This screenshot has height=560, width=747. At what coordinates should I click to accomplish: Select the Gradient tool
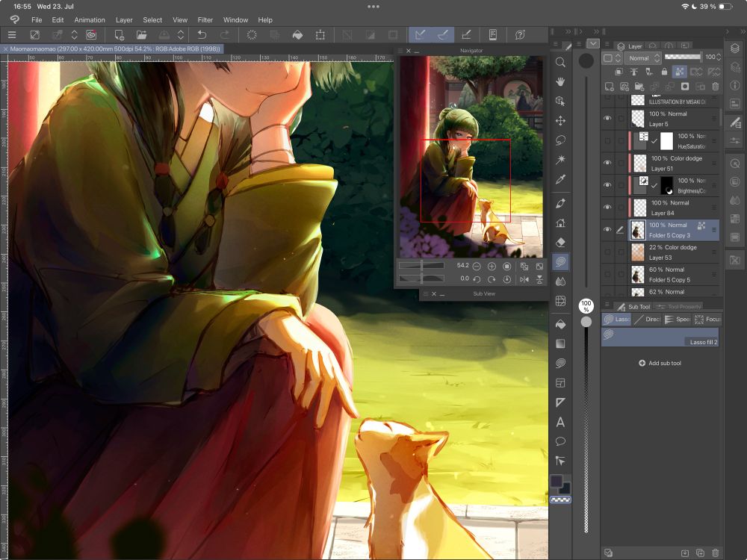tap(560, 343)
